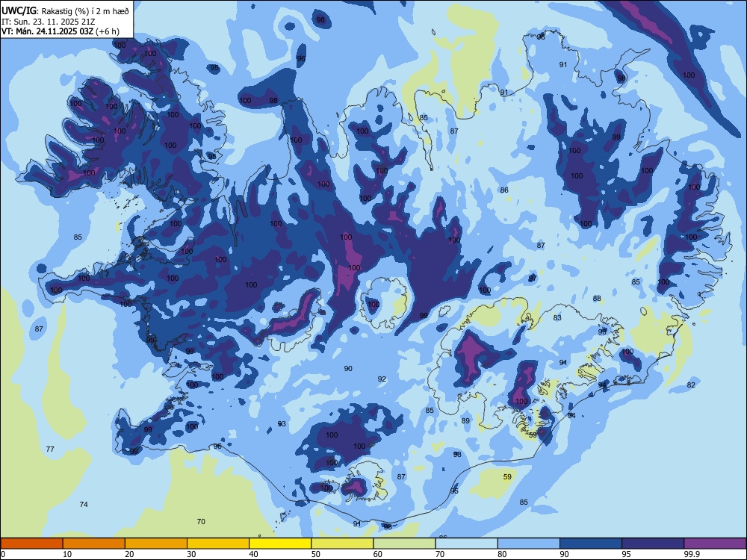Click the legend scale label 10

pos(67,554)
